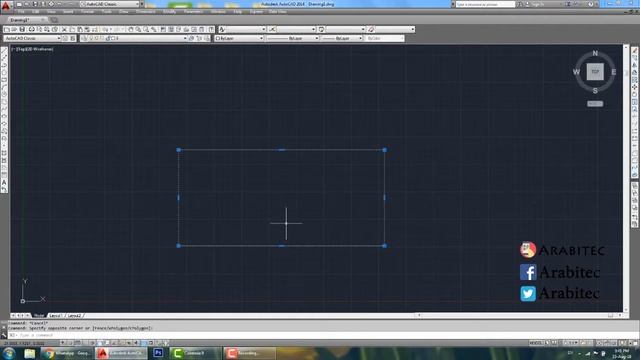
Task: Open the Insert menu
Action: coord(68,12)
